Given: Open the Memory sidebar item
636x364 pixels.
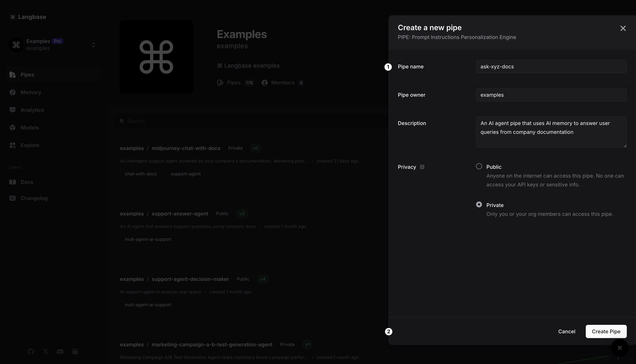Looking at the screenshot, I should coord(31,92).
